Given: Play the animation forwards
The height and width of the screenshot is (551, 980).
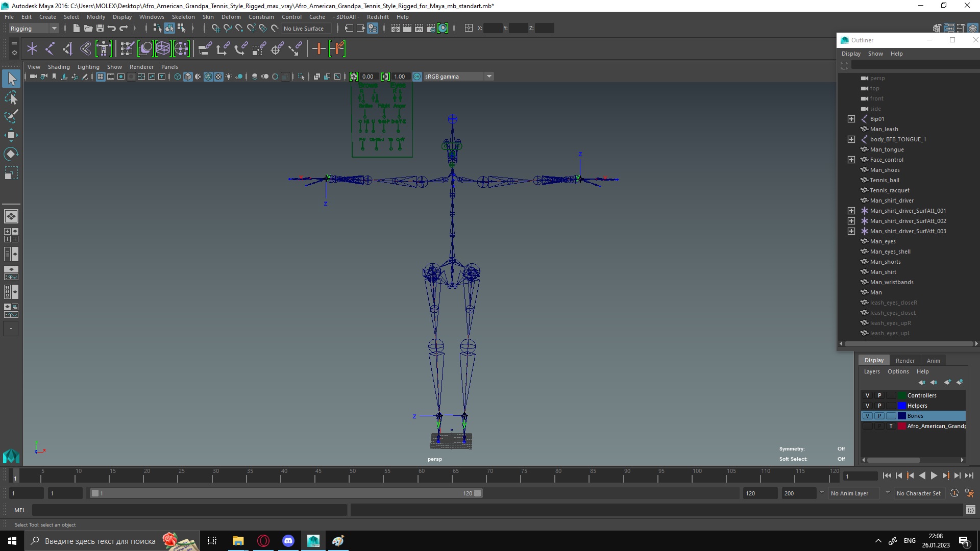Looking at the screenshot, I should 934,475.
